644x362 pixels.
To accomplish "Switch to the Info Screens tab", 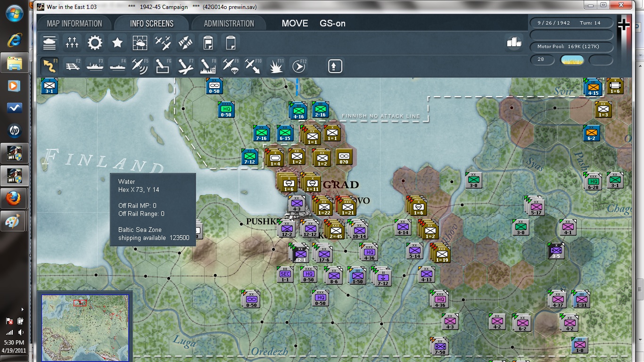I will click(x=152, y=24).
